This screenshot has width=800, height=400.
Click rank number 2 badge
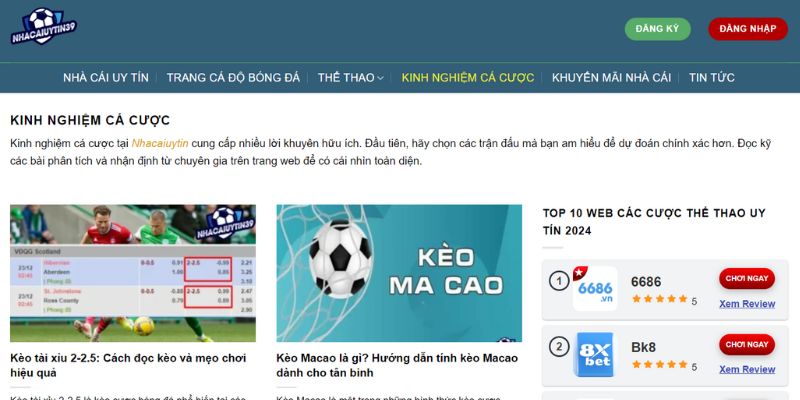pos(559,347)
